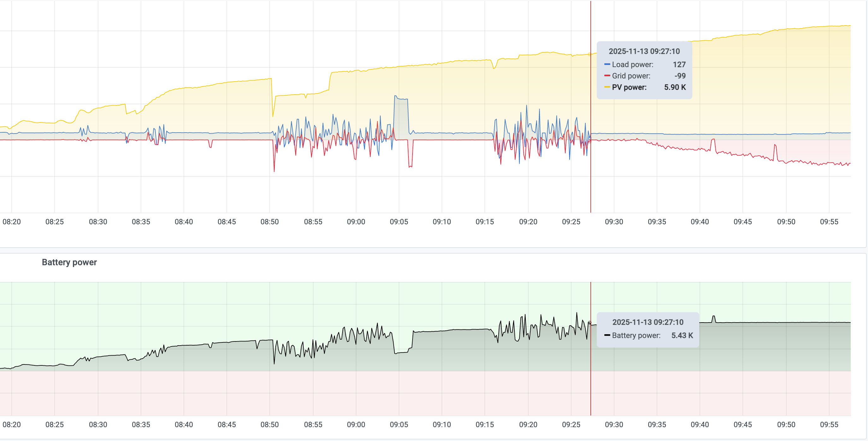The width and height of the screenshot is (868, 441).
Task: Click Battery power value 5.43 K in tooltip
Action: pyautogui.click(x=682, y=335)
